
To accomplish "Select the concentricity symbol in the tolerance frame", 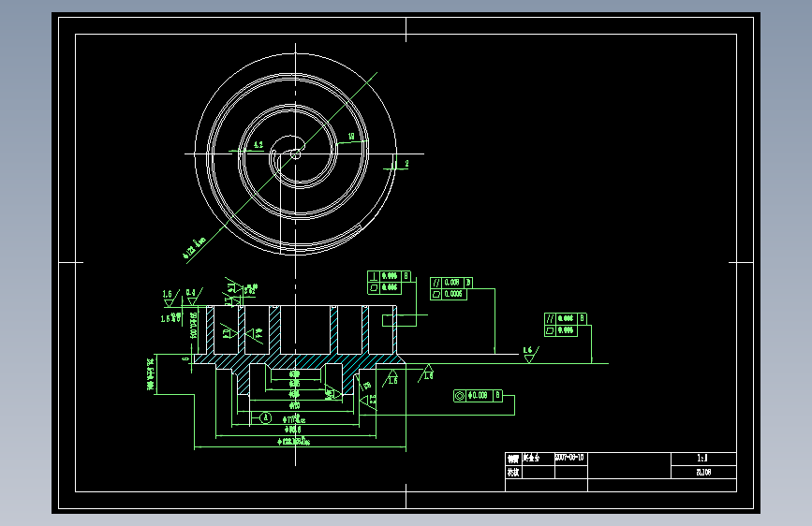I will click(459, 396).
